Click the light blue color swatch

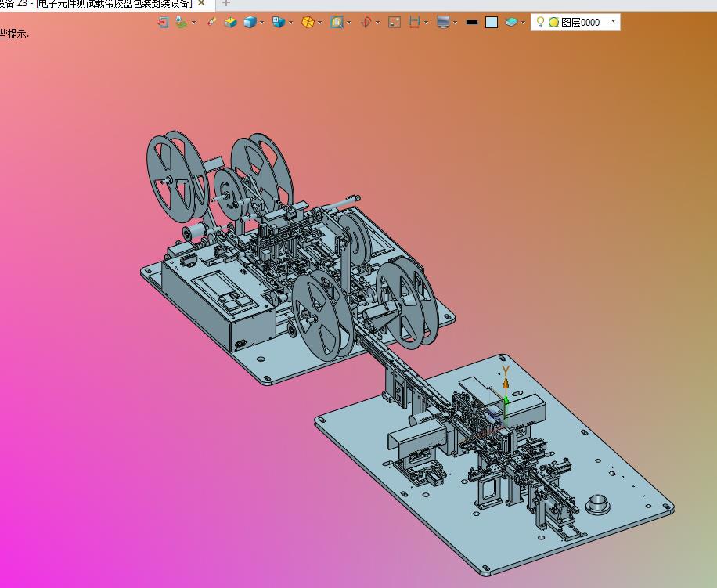pyautogui.click(x=492, y=22)
